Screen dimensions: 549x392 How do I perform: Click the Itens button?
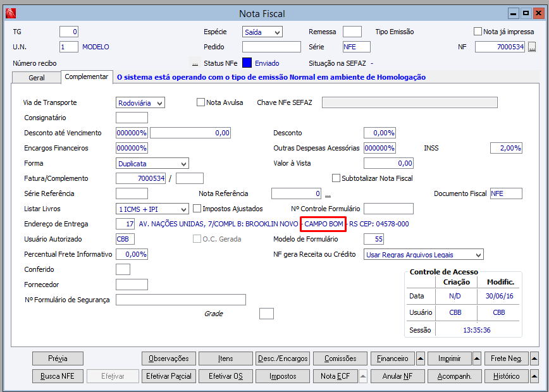coord(225,358)
